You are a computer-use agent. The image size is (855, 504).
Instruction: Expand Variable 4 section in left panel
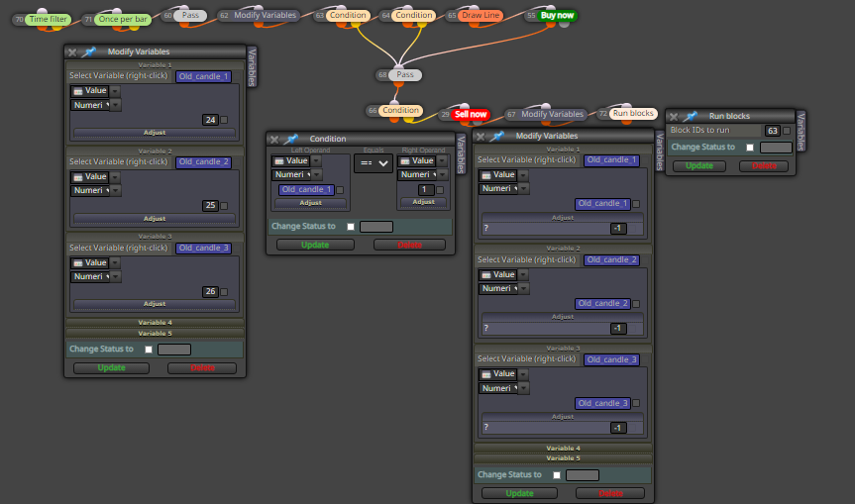coord(155,323)
